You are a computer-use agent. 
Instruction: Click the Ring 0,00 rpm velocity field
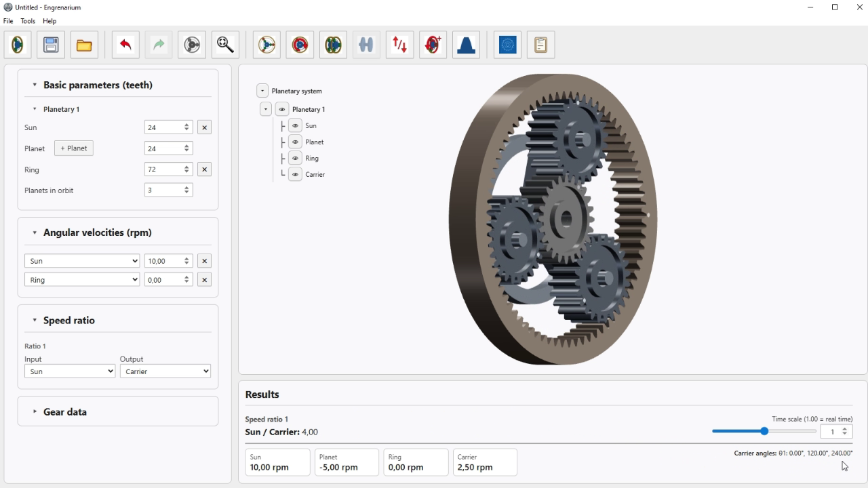(x=169, y=279)
